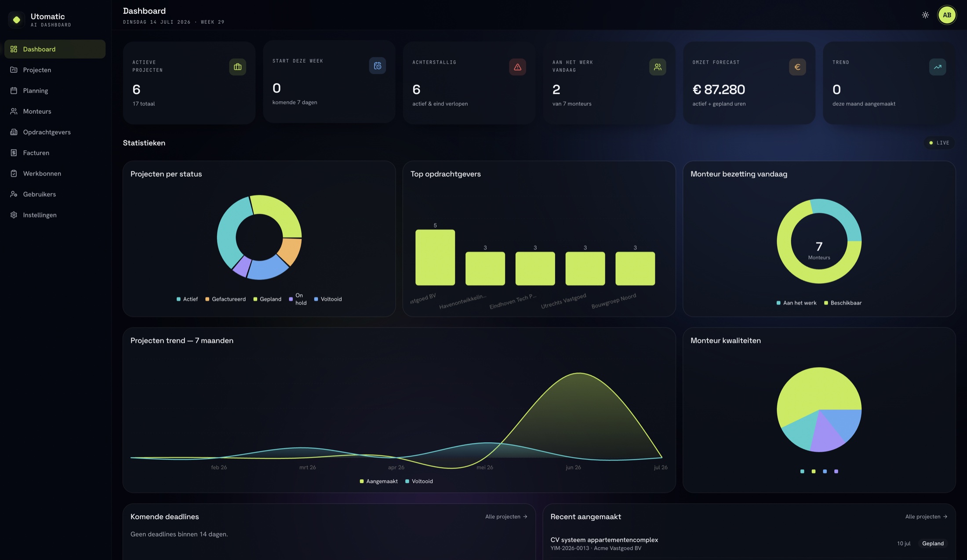Viewport: 967px width, 560px height.
Task: Click the trending arrow icon on Trend card
Action: click(x=938, y=67)
